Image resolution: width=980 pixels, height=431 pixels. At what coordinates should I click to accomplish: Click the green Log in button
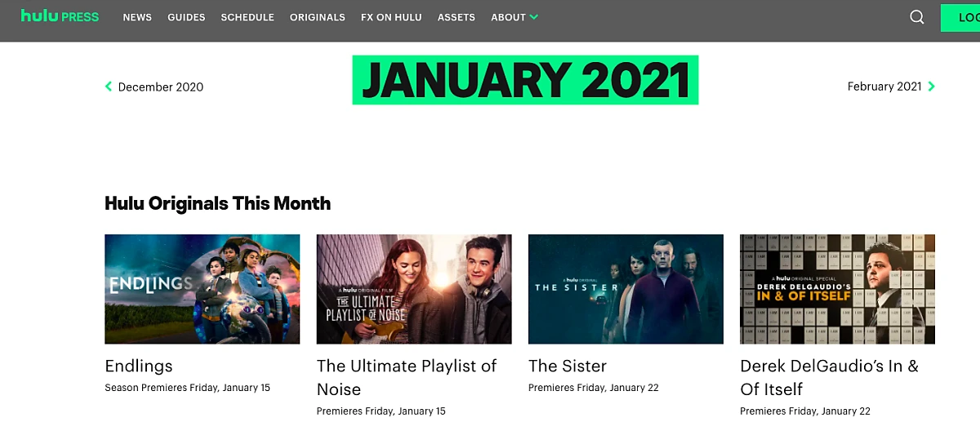(960, 18)
